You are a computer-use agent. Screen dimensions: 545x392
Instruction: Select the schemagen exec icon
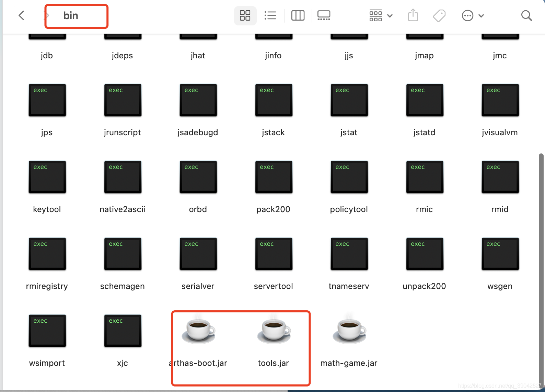(x=123, y=254)
